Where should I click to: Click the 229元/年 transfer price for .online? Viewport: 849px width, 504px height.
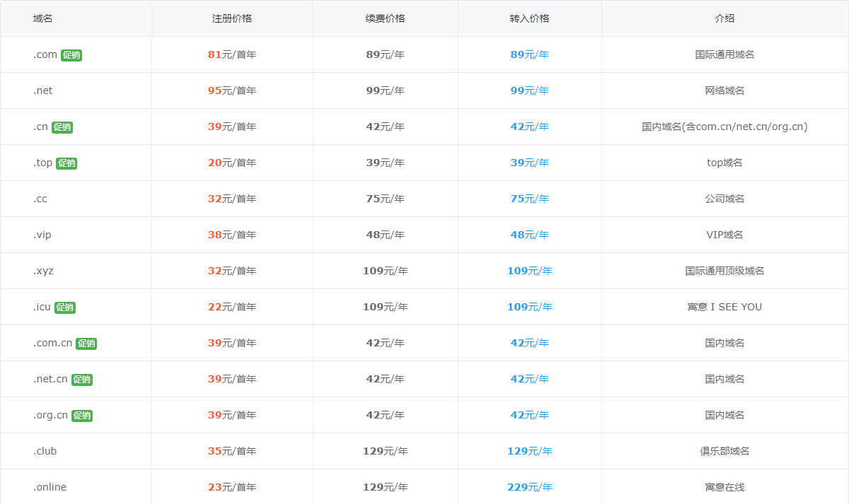tap(530, 487)
